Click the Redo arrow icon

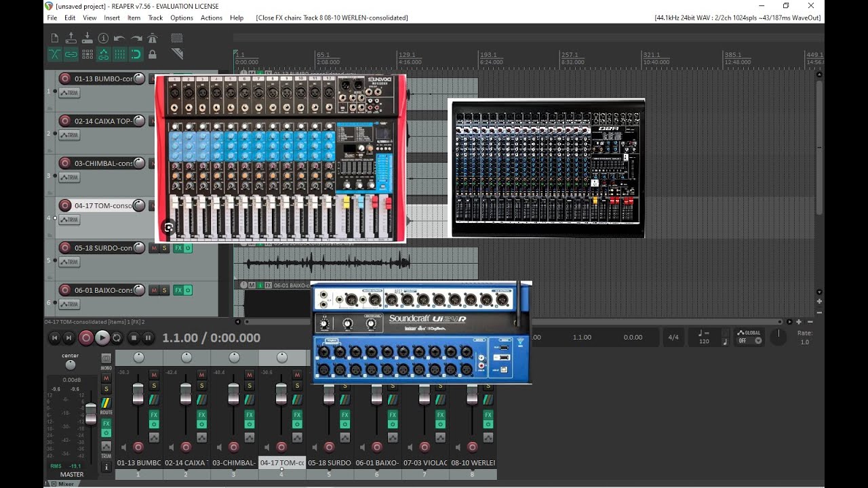click(136, 38)
